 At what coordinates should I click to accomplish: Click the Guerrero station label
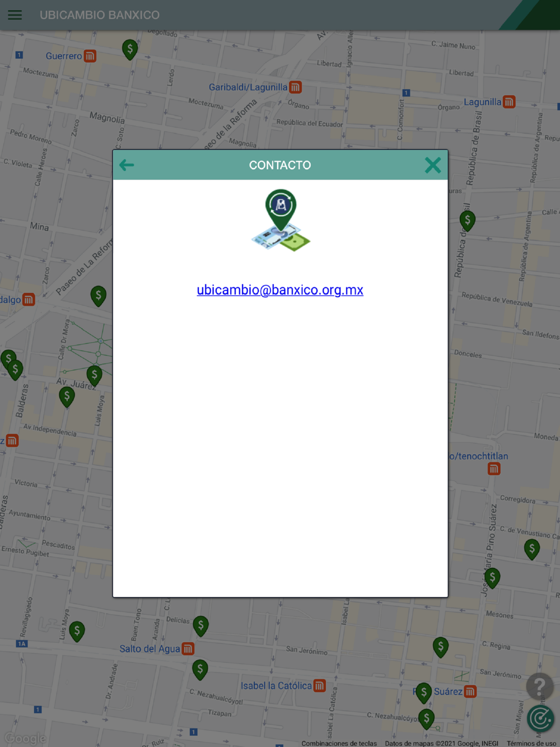(x=64, y=56)
